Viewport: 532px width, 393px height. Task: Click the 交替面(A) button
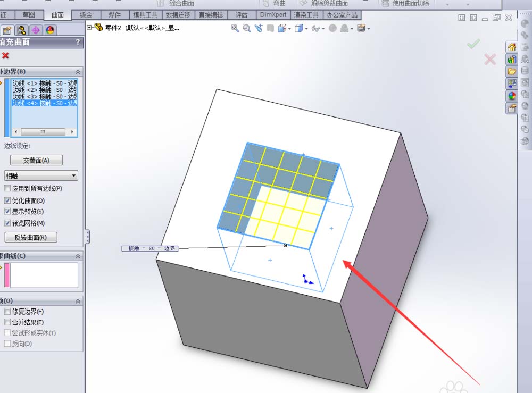click(36, 161)
